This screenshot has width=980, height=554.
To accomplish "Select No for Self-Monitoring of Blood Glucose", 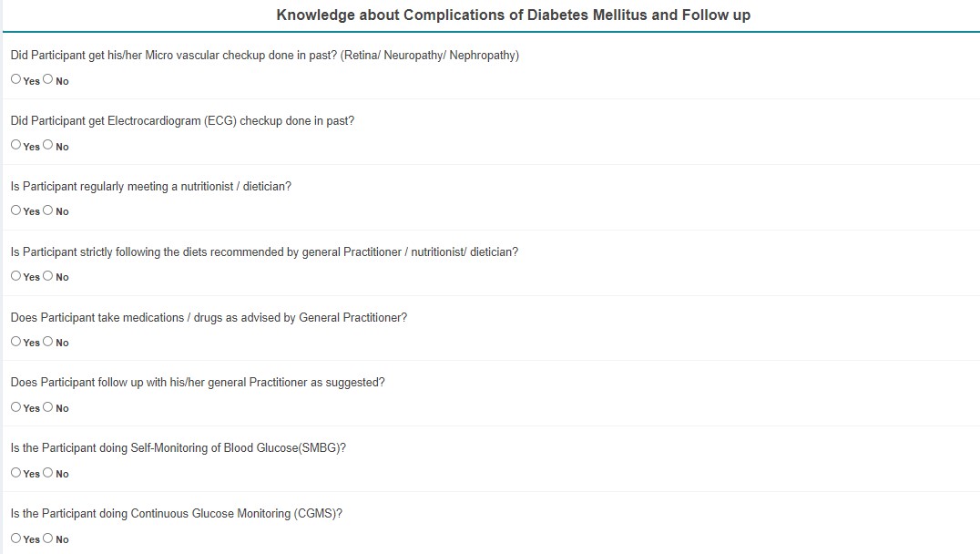I will [x=47, y=473].
